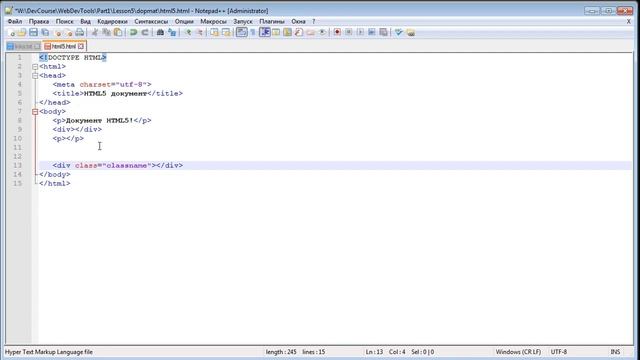
Task: Open the Вид menu
Action: [85, 21]
